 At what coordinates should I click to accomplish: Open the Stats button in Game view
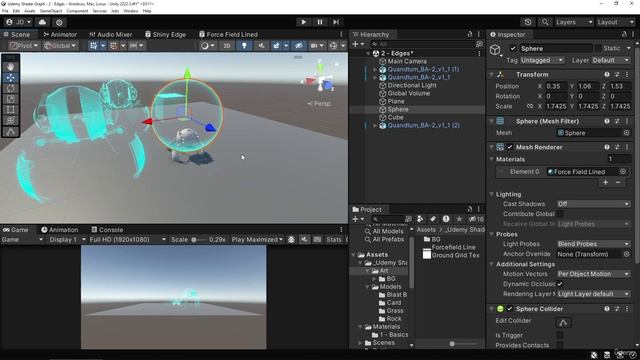tap(333, 240)
